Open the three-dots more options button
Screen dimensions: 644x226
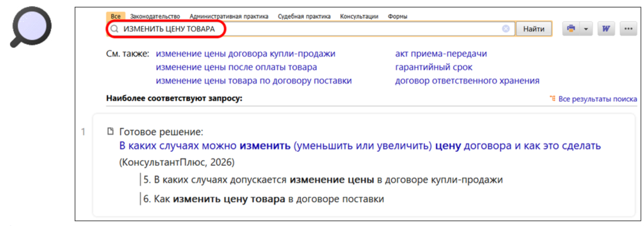tap(628, 29)
